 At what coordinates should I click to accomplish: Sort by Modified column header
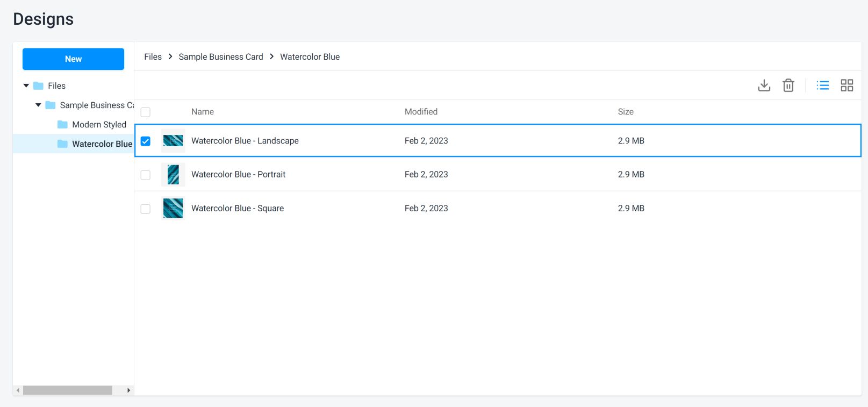(421, 112)
